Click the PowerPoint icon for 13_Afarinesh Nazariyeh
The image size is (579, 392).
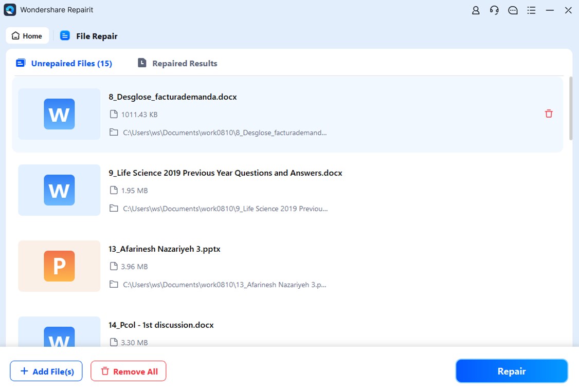(59, 266)
